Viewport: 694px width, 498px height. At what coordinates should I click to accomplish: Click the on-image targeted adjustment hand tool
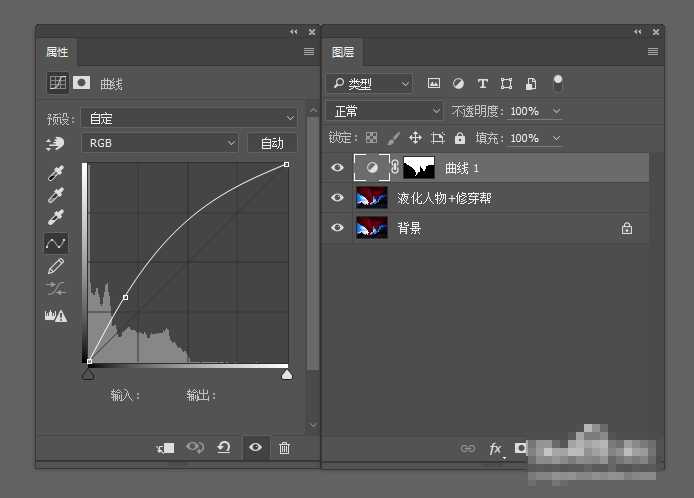tap(55, 144)
